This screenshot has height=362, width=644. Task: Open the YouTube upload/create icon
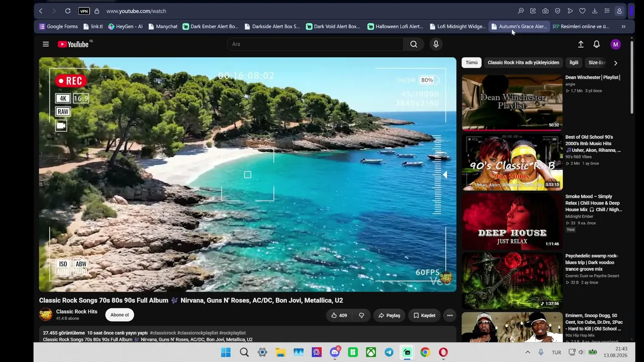coord(581,44)
